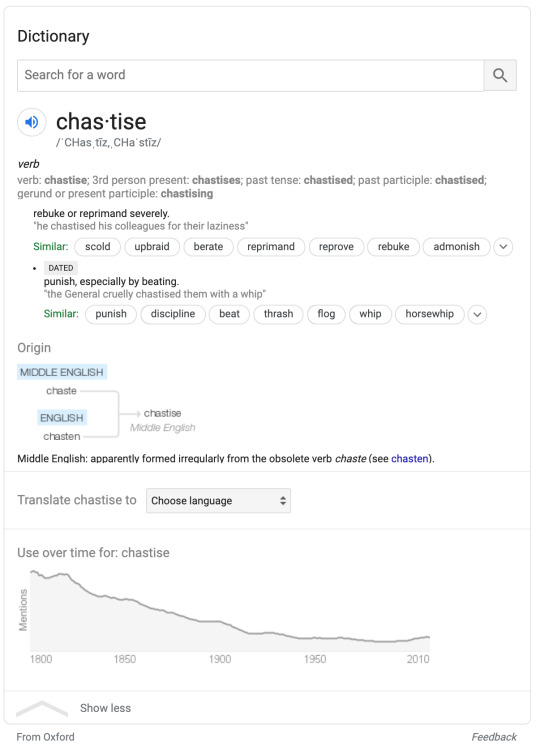The width and height of the screenshot is (540, 750).
Task: Choose the reprimand synonym chip
Action: 271,247
